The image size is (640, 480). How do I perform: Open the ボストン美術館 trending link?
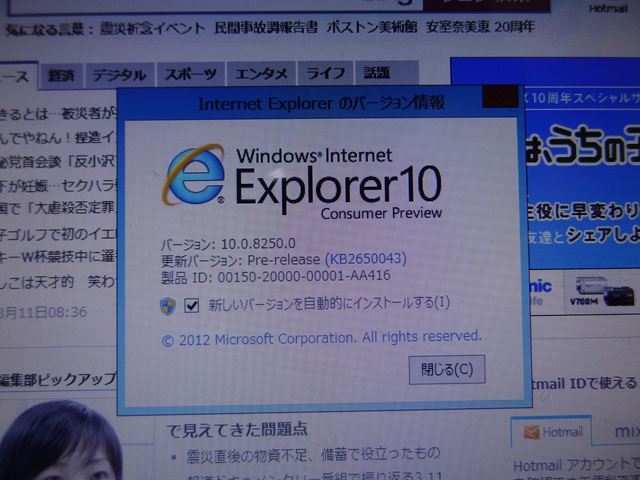(372, 27)
